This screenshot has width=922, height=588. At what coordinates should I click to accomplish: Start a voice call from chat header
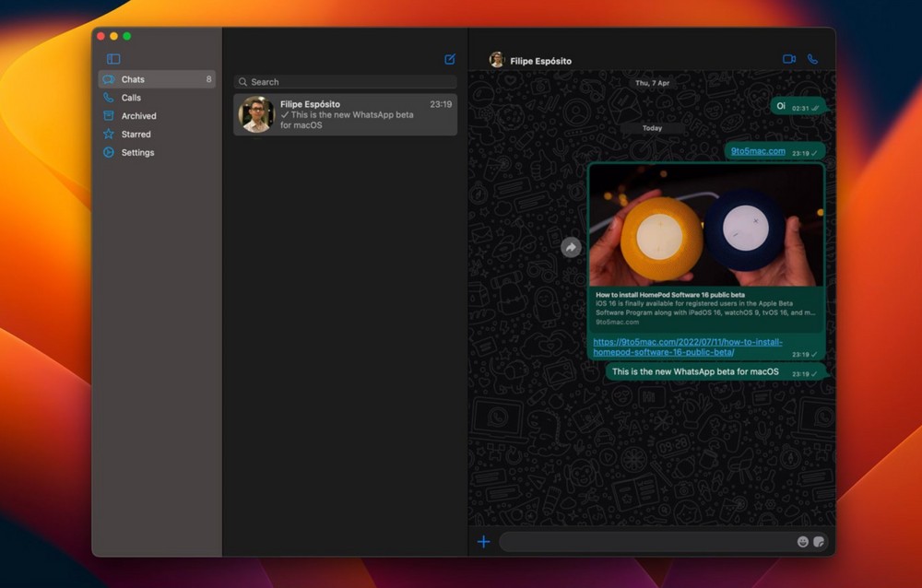(812, 59)
